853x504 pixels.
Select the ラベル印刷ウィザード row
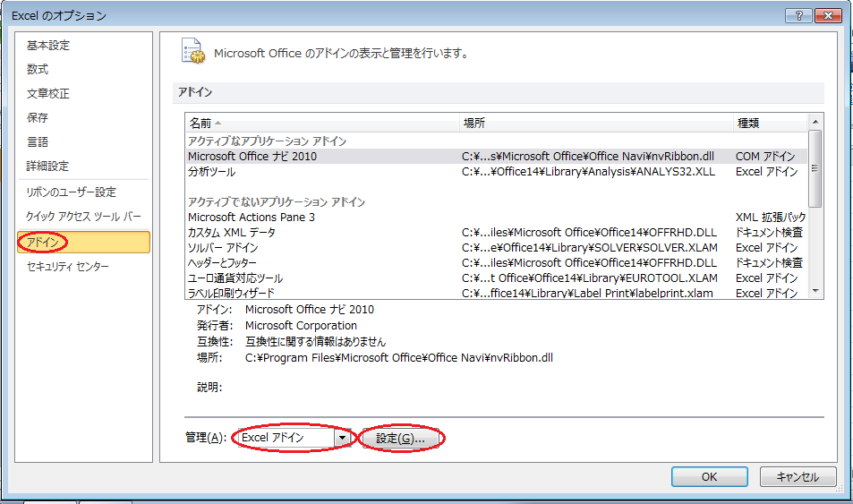coord(497,293)
